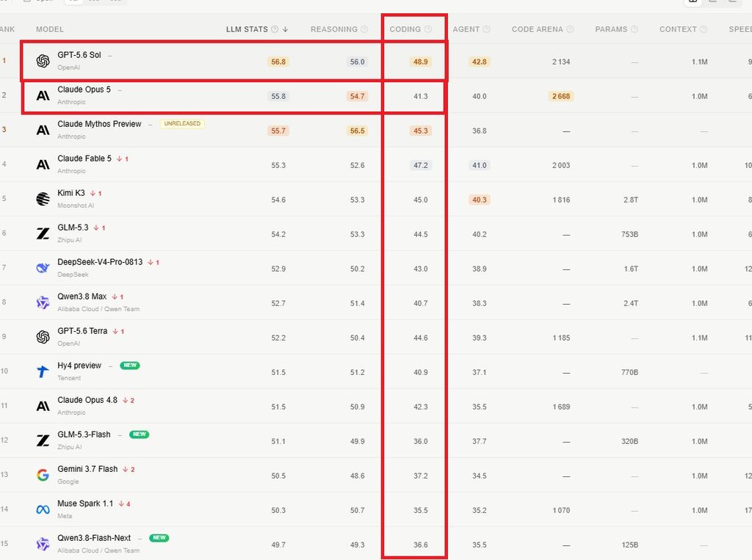Open the Claude Mythos Preview model link
This screenshot has height=560, width=752.
coord(99,124)
